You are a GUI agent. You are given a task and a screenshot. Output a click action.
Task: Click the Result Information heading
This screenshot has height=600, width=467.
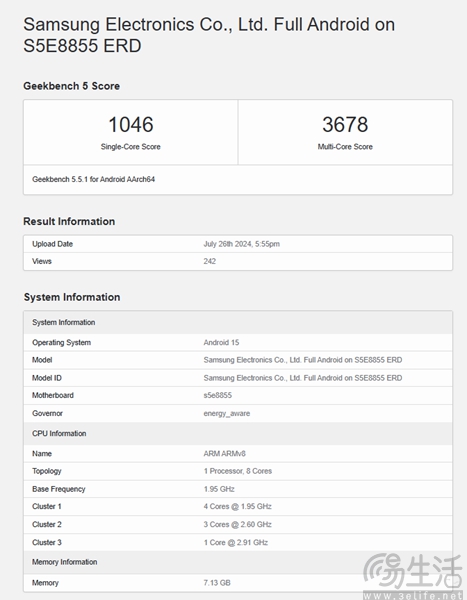(x=69, y=222)
